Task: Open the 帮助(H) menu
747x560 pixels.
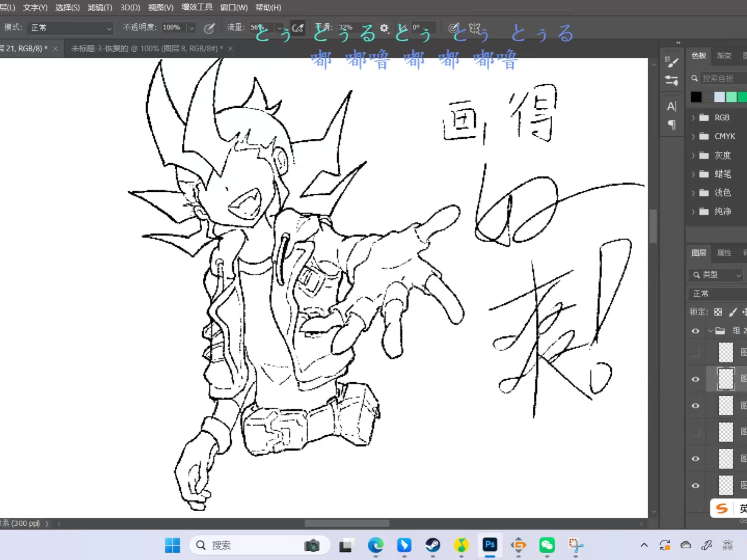Action: (268, 8)
